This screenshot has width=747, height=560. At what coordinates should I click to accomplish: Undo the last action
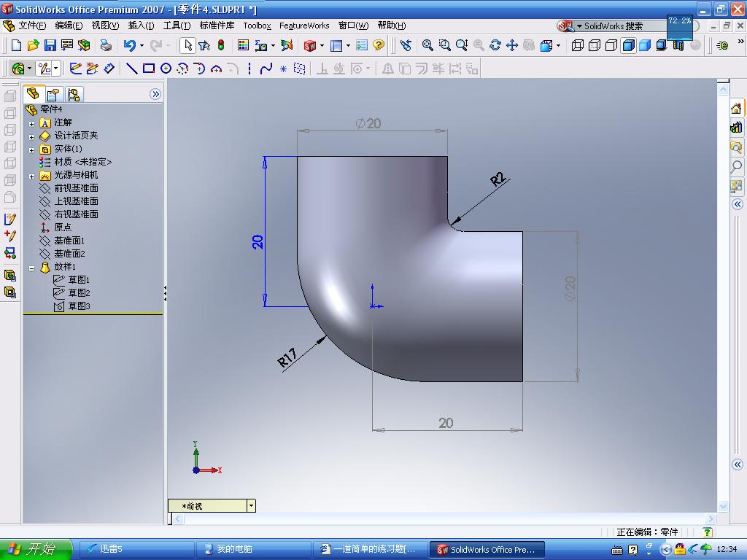click(130, 45)
